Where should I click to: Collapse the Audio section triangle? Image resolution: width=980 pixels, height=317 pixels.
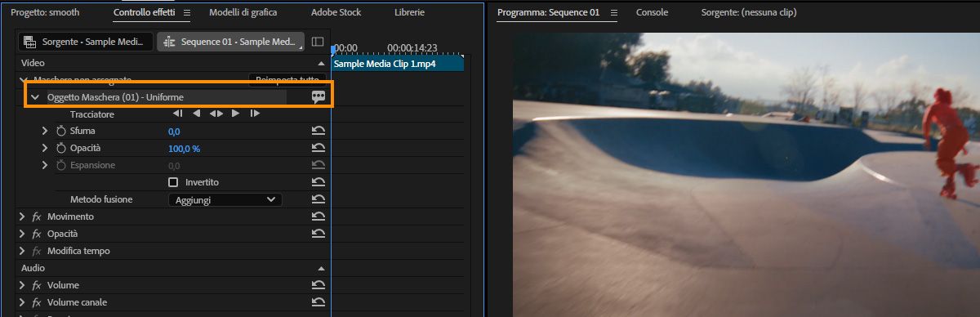(321, 268)
